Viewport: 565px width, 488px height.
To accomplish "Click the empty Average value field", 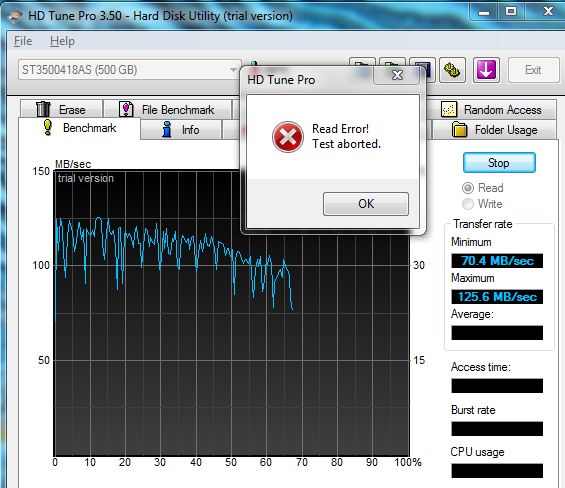I will click(x=497, y=333).
